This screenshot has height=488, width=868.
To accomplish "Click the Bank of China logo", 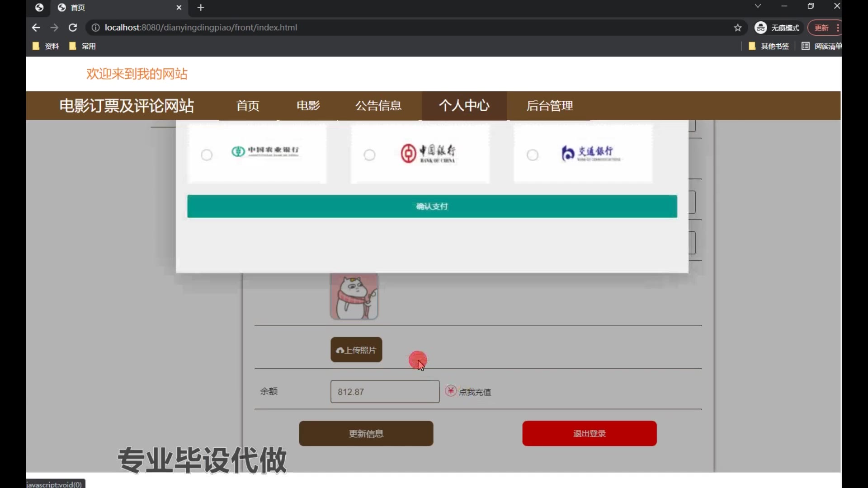I will click(x=428, y=153).
